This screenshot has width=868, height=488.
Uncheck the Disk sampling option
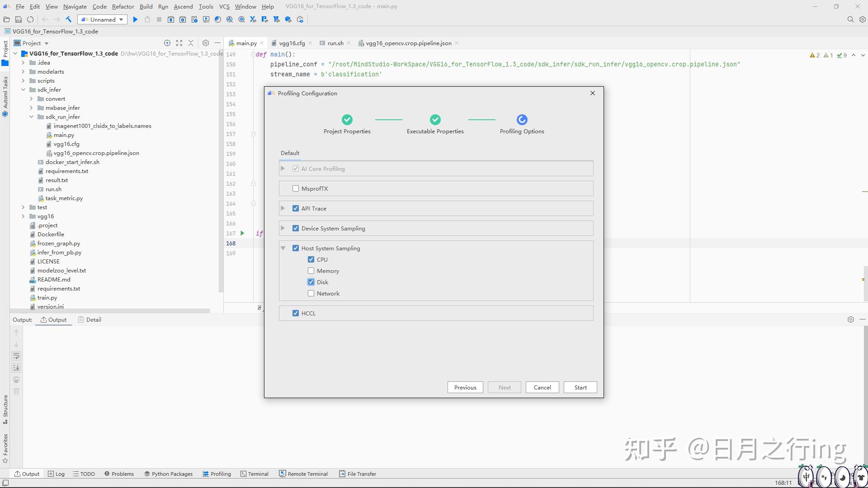coord(311,282)
